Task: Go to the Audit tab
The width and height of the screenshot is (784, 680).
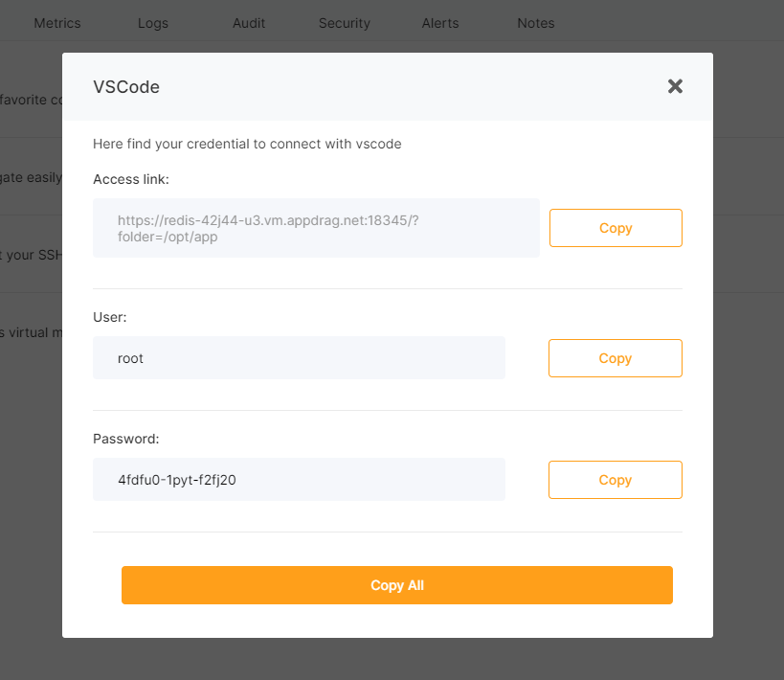Action: (x=249, y=23)
